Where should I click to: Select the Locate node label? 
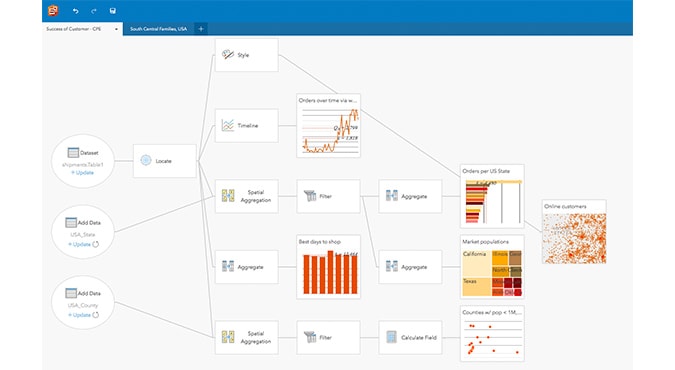(x=164, y=161)
